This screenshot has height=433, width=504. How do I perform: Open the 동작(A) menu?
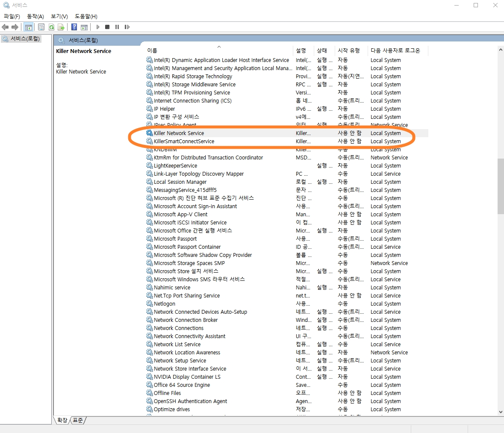point(35,16)
